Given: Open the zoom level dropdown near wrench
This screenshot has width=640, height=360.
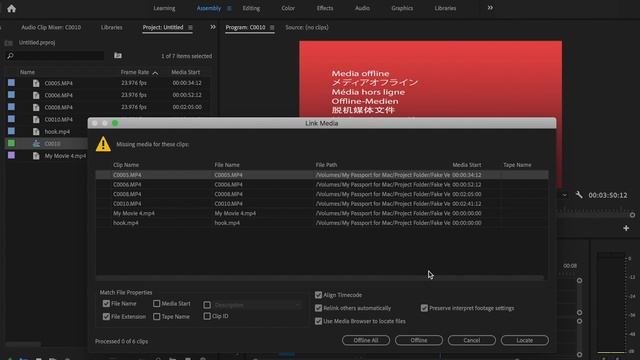Looking at the screenshot, I should (x=564, y=195).
